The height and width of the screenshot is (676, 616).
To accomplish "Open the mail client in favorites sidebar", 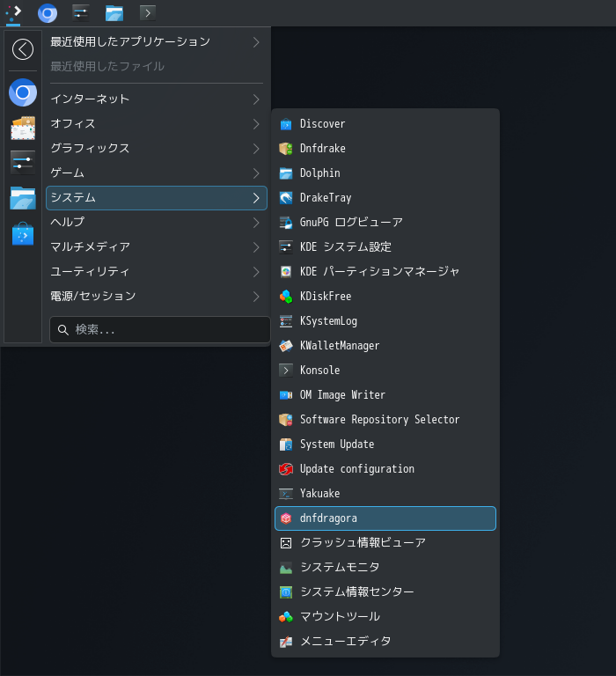I will pyautogui.click(x=23, y=128).
